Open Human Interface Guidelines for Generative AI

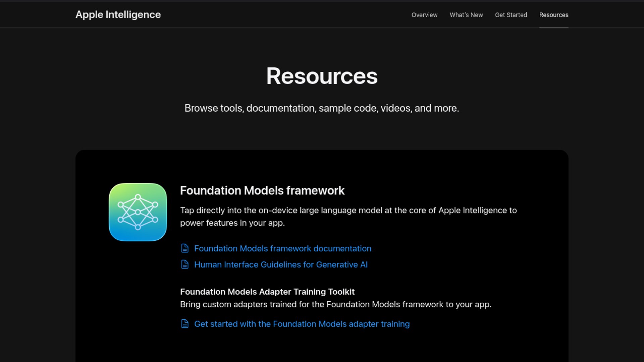(x=281, y=264)
